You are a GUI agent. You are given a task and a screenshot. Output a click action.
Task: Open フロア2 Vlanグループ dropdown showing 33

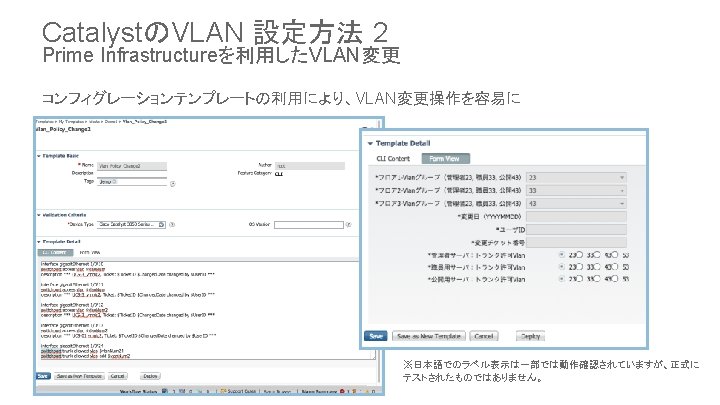(x=576, y=190)
